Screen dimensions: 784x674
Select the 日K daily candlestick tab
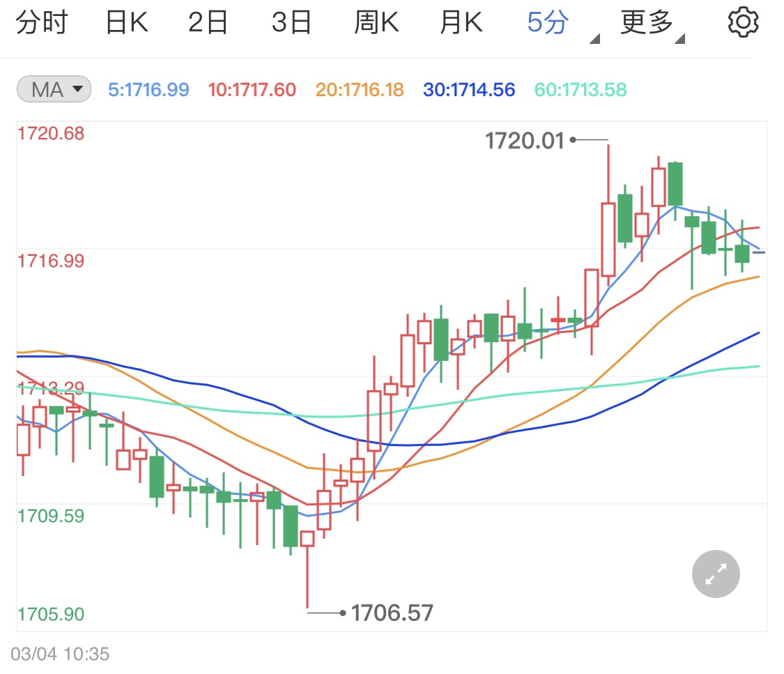(127, 22)
